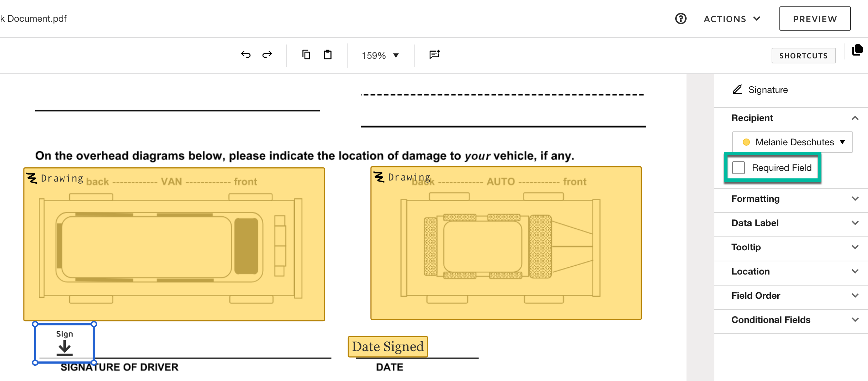This screenshot has width=868, height=381.
Task: Open the Melanie Deschutes recipient dropdown
Action: pyautogui.click(x=792, y=142)
